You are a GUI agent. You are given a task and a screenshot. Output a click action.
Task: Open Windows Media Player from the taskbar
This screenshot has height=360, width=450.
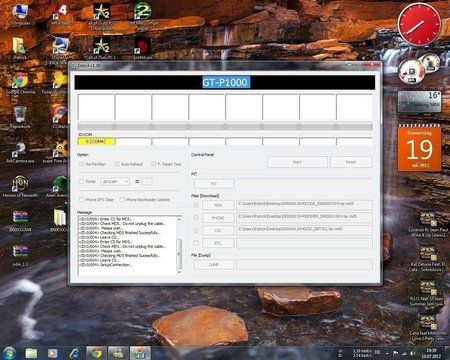(53, 353)
